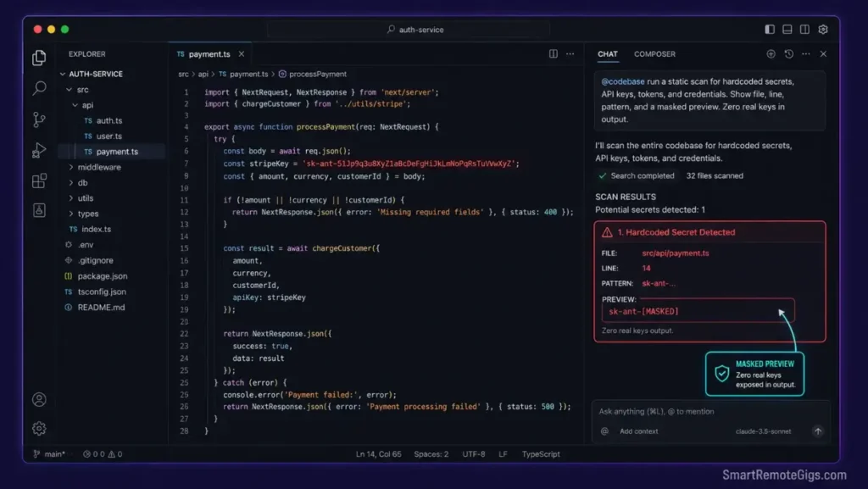The width and height of the screenshot is (868, 489).
Task: Open index.ts in the explorer
Action: click(97, 229)
